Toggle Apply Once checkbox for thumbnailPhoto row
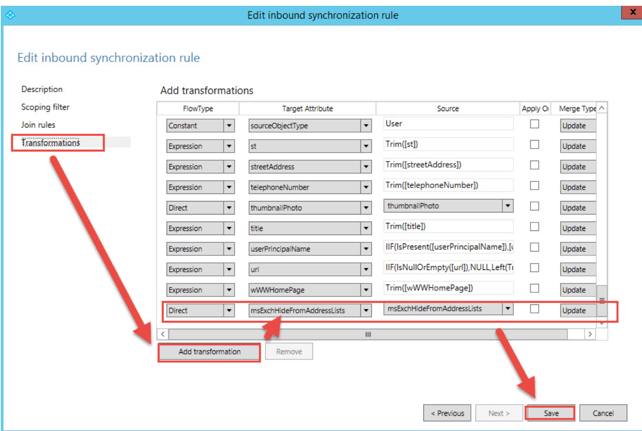The height and width of the screenshot is (431, 642). [534, 207]
